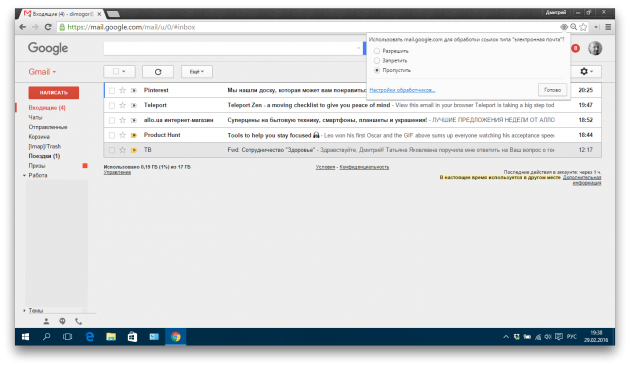
Task: Open the Чаты folder
Action: pyautogui.click(x=35, y=117)
